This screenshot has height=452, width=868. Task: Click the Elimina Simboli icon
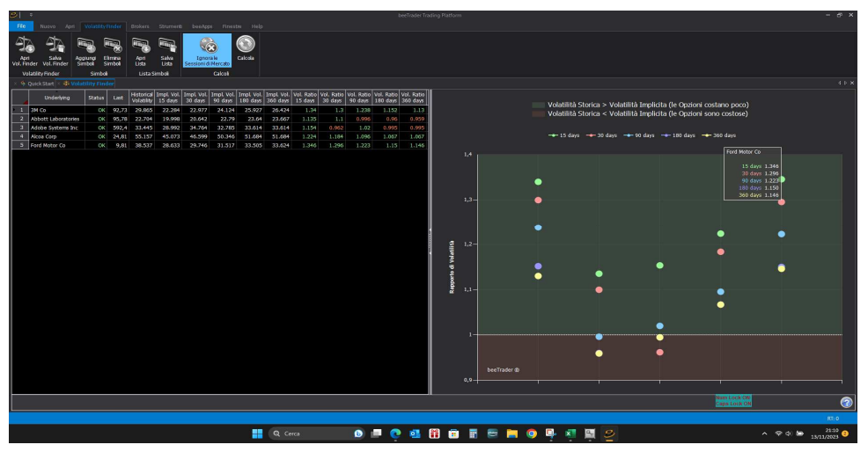coord(113,51)
